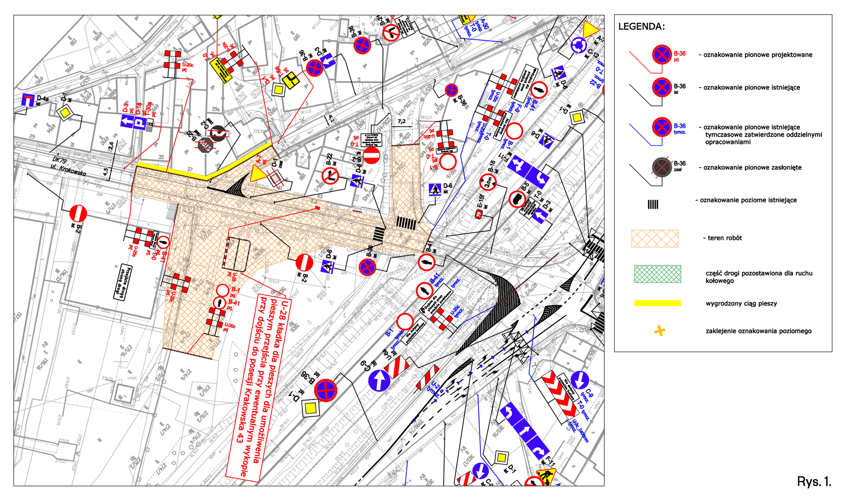
Task: Select the B-16 3,0m width limit sign
Action: coord(488,183)
